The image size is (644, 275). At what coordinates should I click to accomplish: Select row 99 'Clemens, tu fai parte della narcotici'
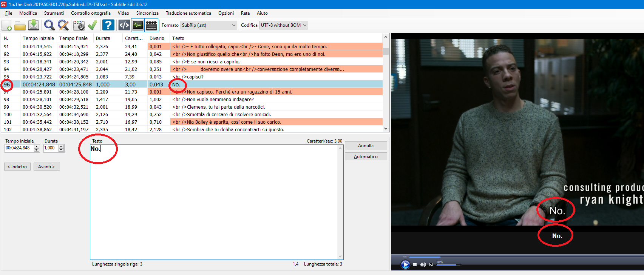point(192,107)
